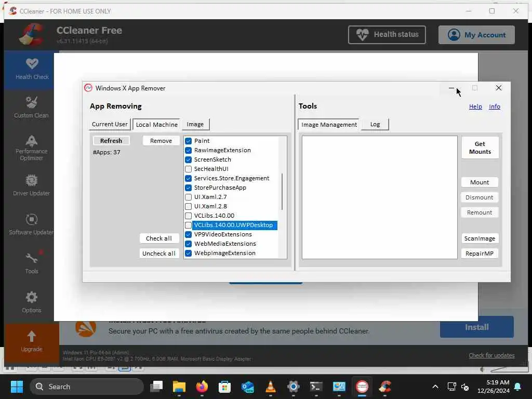The height and width of the screenshot is (399, 532).
Task: Open the Windows Start menu
Action: 17,387
